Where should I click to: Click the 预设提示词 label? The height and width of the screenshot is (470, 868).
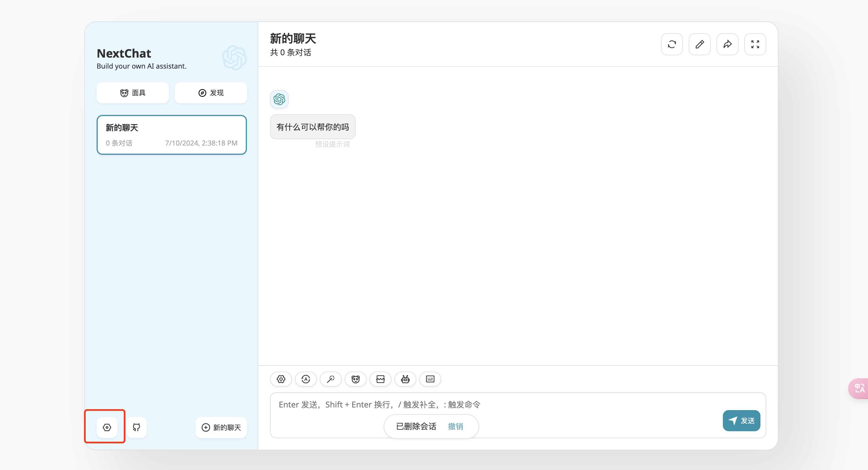[x=332, y=144]
